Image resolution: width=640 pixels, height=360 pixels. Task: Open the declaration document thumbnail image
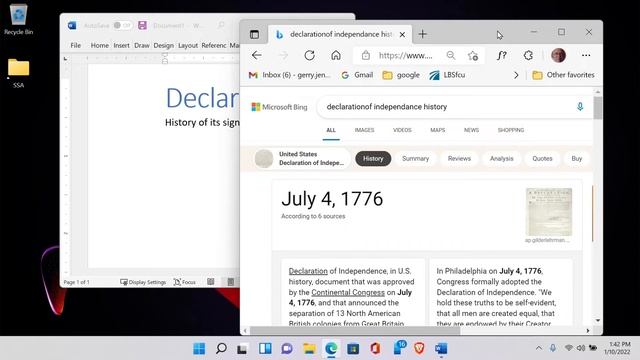tap(549, 212)
